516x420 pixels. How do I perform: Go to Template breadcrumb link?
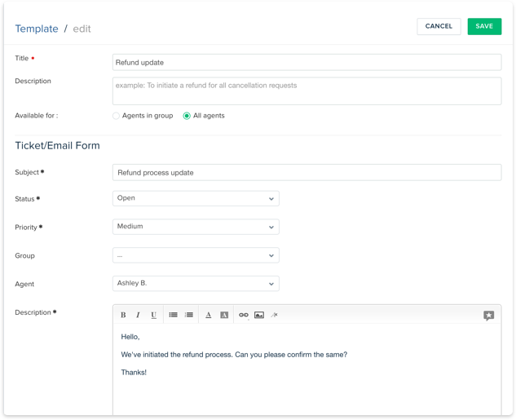pyautogui.click(x=37, y=29)
